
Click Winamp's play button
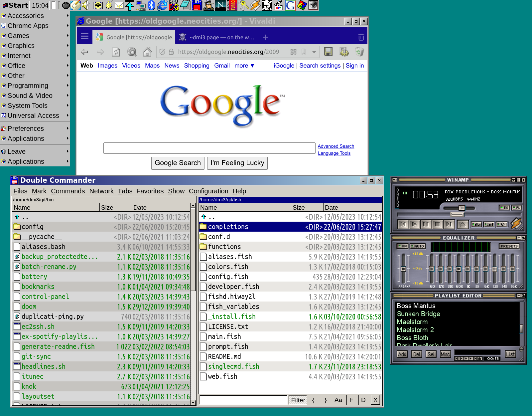coord(414,224)
